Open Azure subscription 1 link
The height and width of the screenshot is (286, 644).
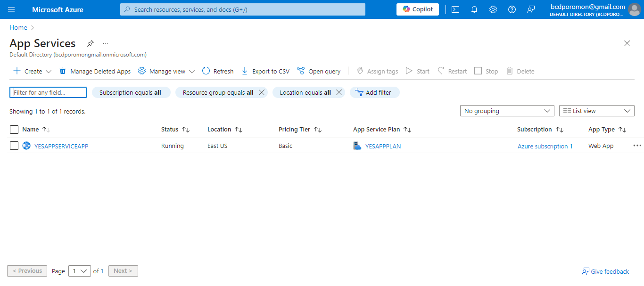[x=545, y=146]
